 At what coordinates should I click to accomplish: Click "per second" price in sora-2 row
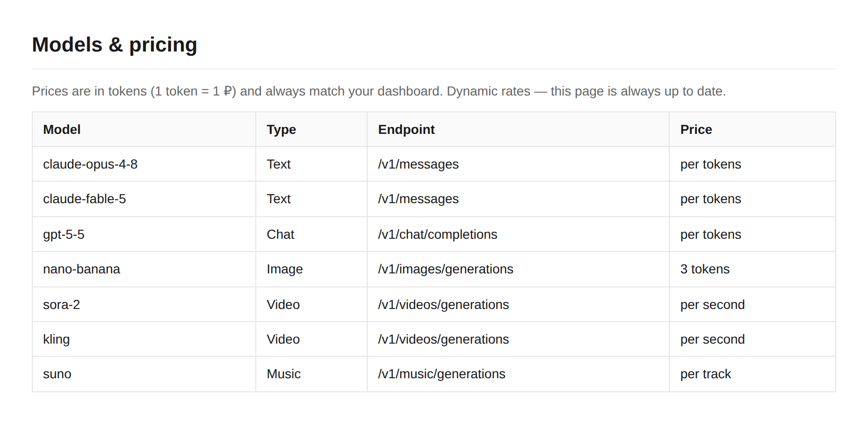pyautogui.click(x=752, y=305)
